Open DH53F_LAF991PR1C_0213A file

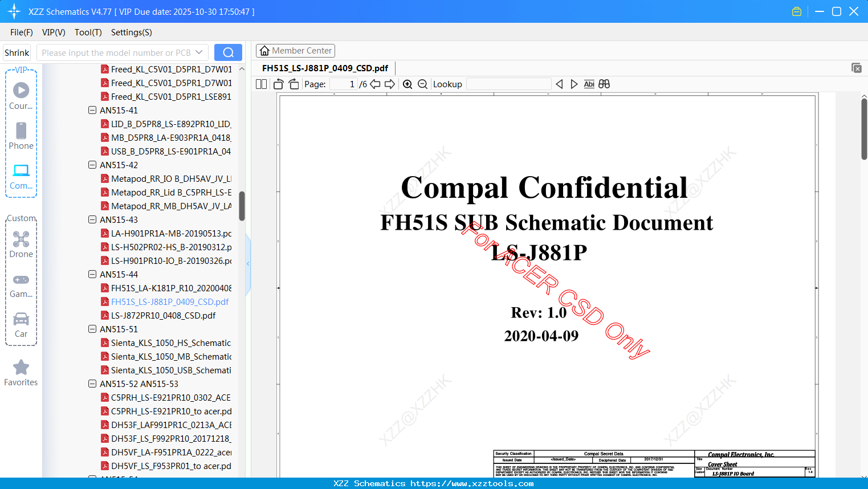pyautogui.click(x=166, y=425)
